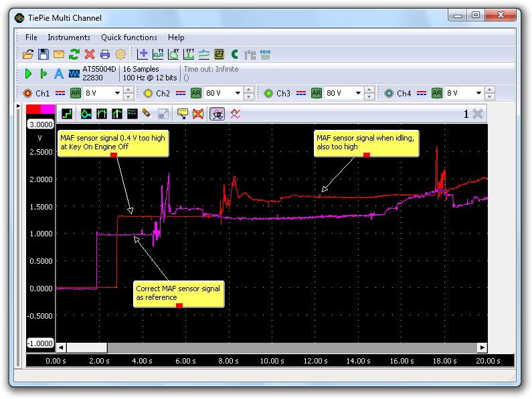Click the Auto setup 'A' icon
Screen dimensions: 532x399
pyautogui.click(x=58, y=74)
